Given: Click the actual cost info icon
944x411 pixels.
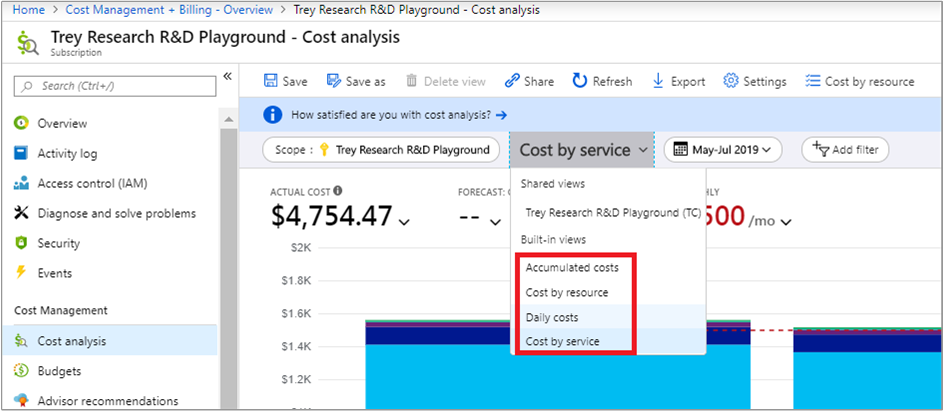Looking at the screenshot, I should coord(338,191).
